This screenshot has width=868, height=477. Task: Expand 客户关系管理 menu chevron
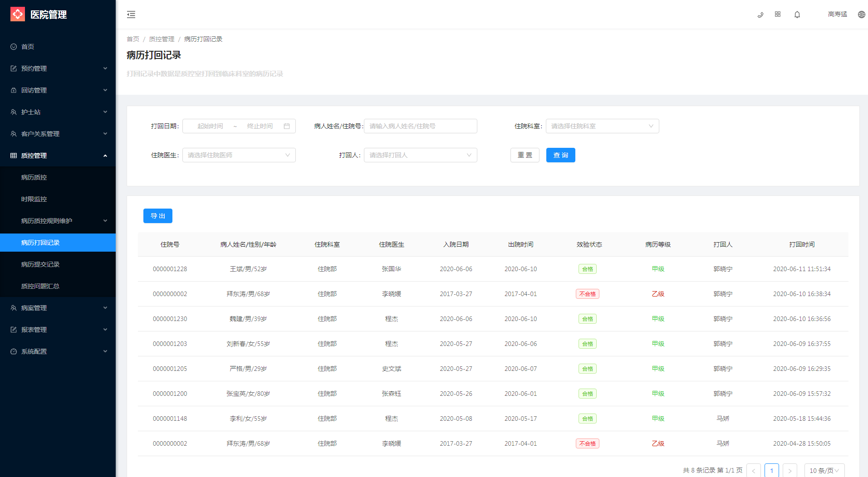[x=105, y=134]
